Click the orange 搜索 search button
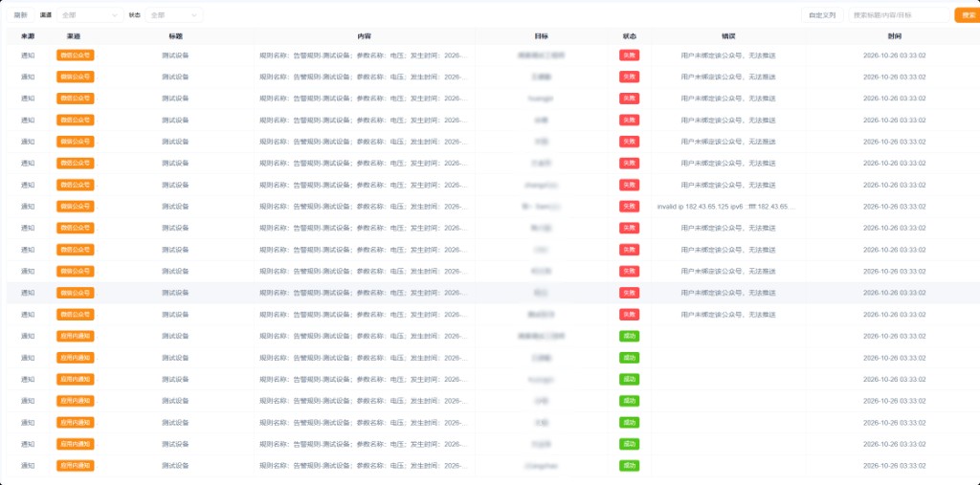Viewport: 980px width, 485px height. click(969, 15)
